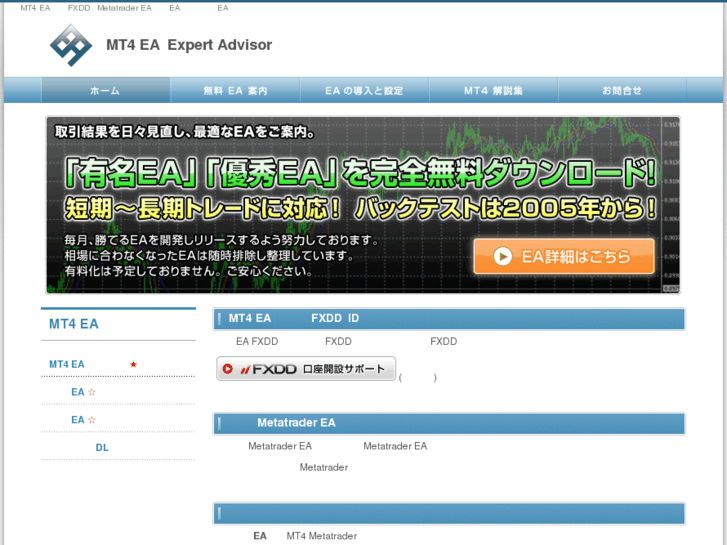This screenshot has width=727, height=545.
Task: Open the お問合せ contact tab
Action: tap(622, 90)
